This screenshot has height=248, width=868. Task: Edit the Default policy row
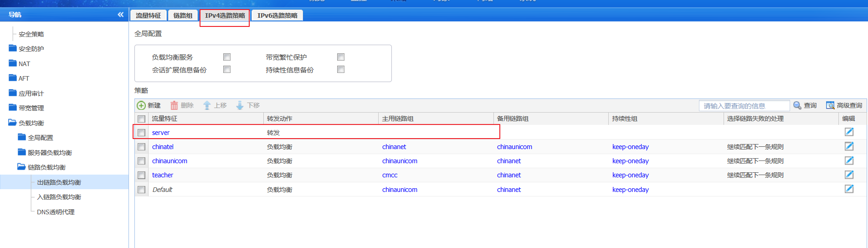[849, 189]
